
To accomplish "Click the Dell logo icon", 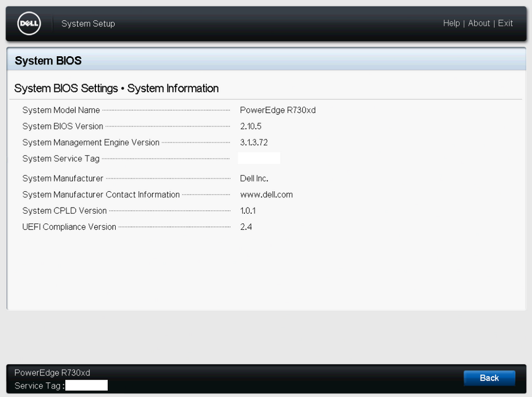I will tap(29, 23).
